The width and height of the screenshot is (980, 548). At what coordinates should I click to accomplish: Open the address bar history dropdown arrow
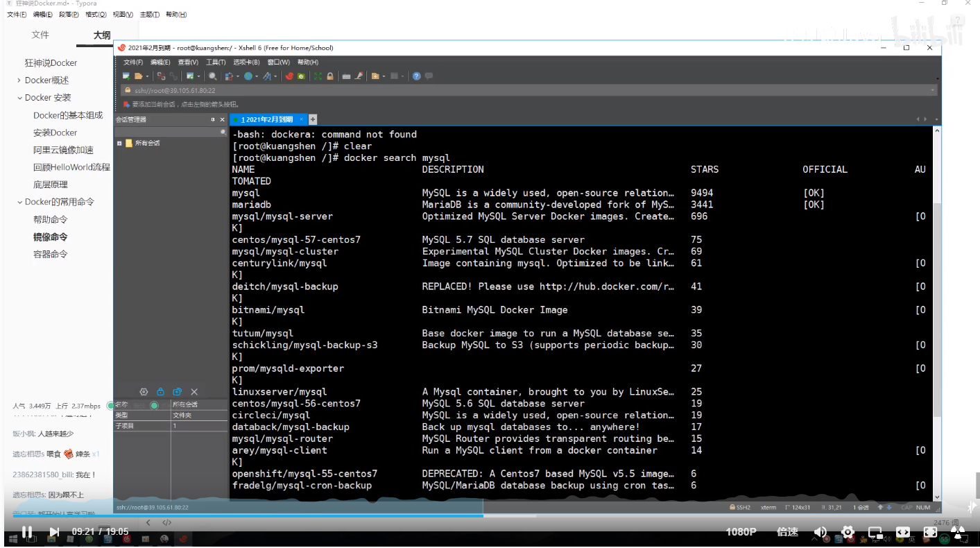pyautogui.click(x=933, y=90)
